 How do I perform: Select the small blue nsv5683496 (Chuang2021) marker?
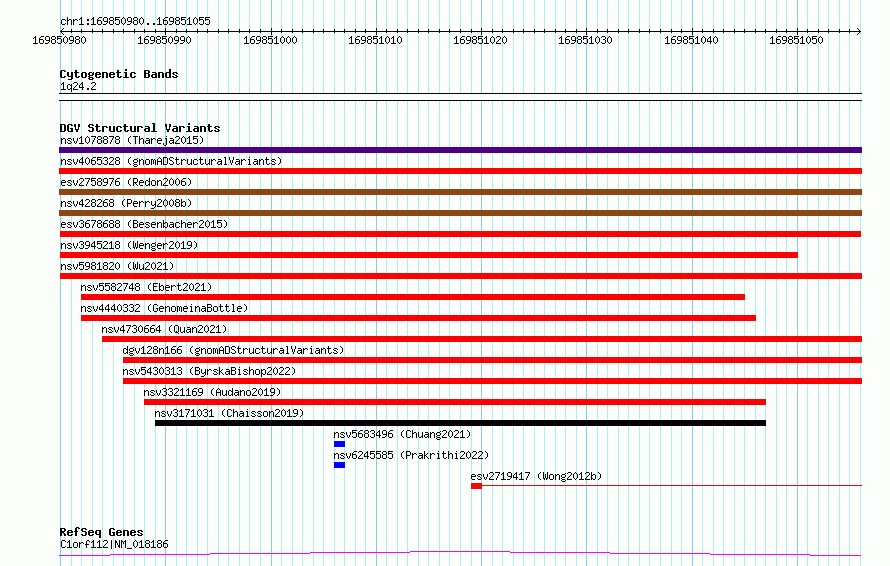point(339,444)
